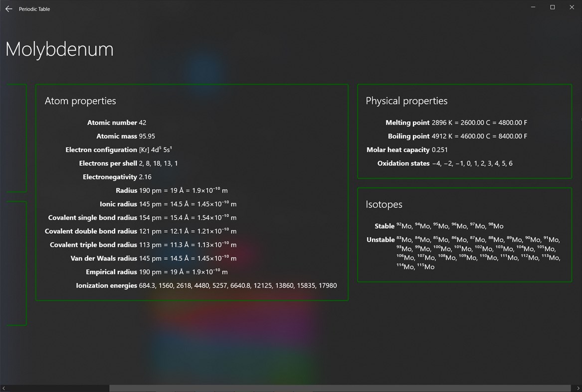The width and height of the screenshot is (582, 392).
Task: Click the Covalent double bond radius value 121 pm
Action: click(150, 232)
